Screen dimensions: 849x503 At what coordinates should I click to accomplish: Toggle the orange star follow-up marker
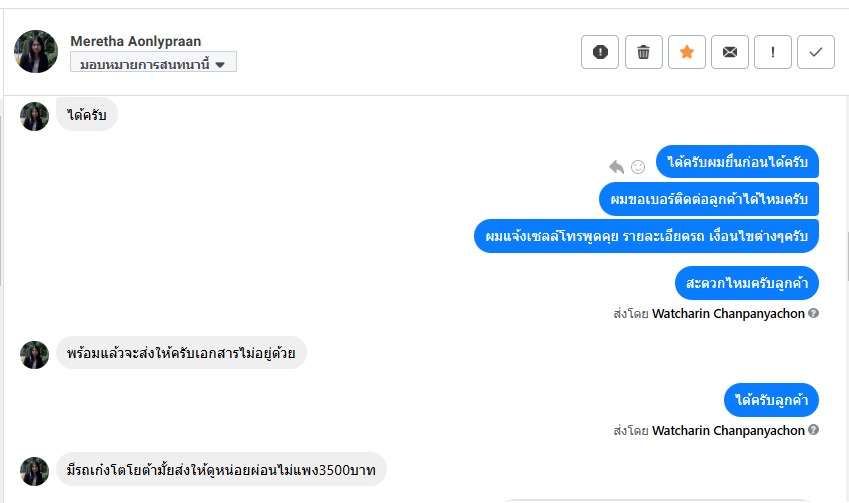pos(686,53)
